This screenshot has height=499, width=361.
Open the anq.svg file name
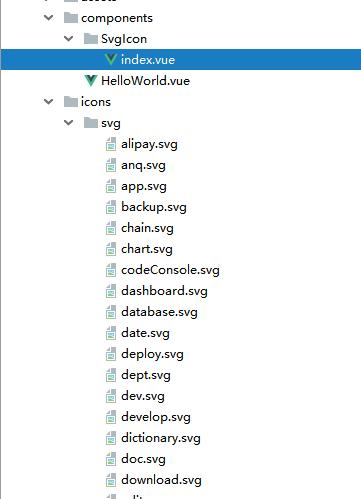coord(143,166)
